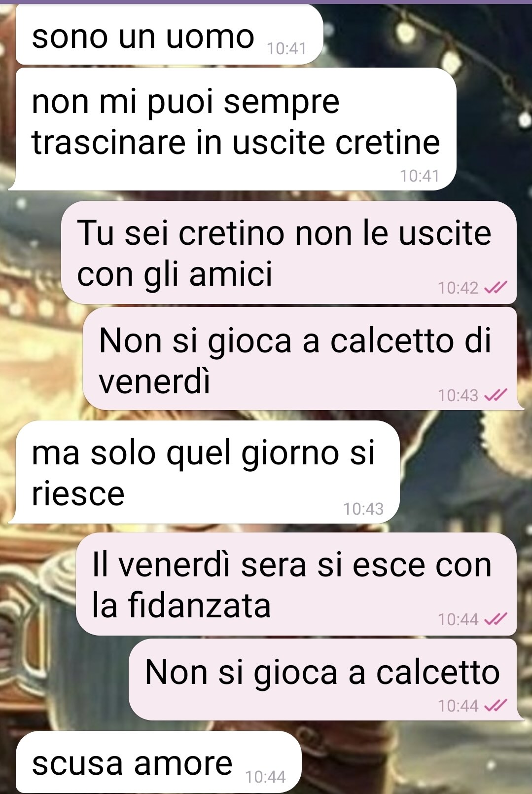Image resolution: width=532 pixels, height=794 pixels.
Task: Tap the 10:41 timestamp on 'sono un uomo'
Action: [x=286, y=48]
